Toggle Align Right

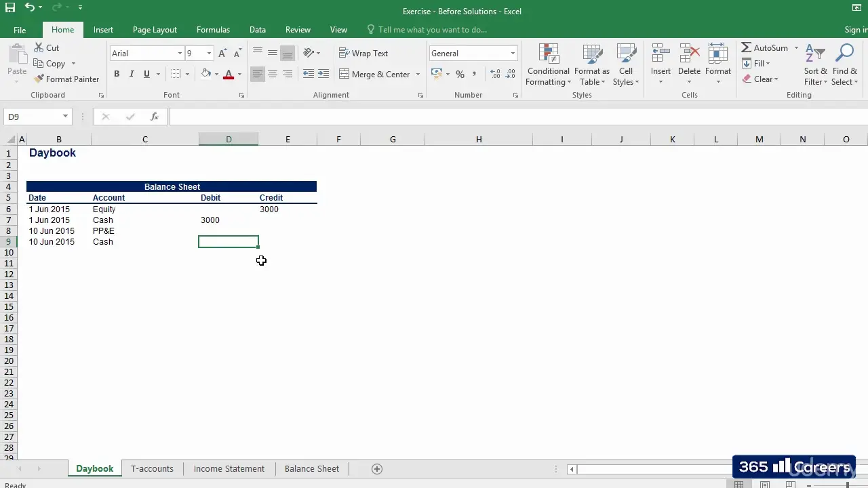288,74
